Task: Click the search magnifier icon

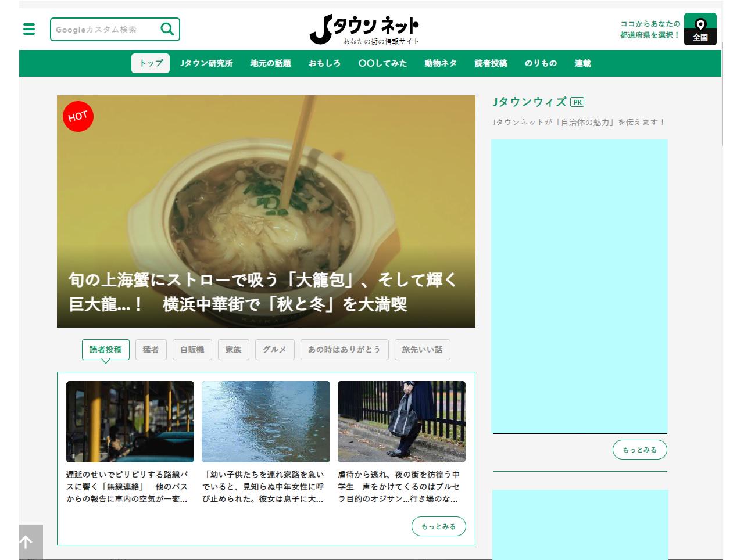Action: (167, 29)
